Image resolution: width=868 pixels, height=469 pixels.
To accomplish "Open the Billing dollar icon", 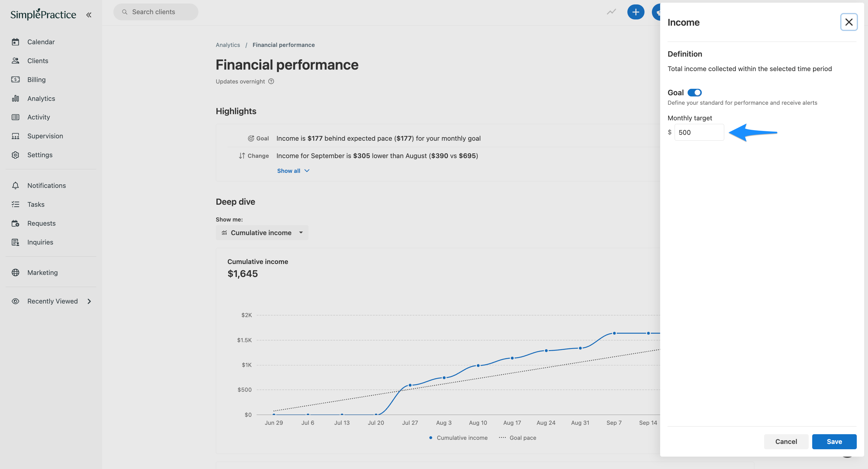I will pos(15,79).
